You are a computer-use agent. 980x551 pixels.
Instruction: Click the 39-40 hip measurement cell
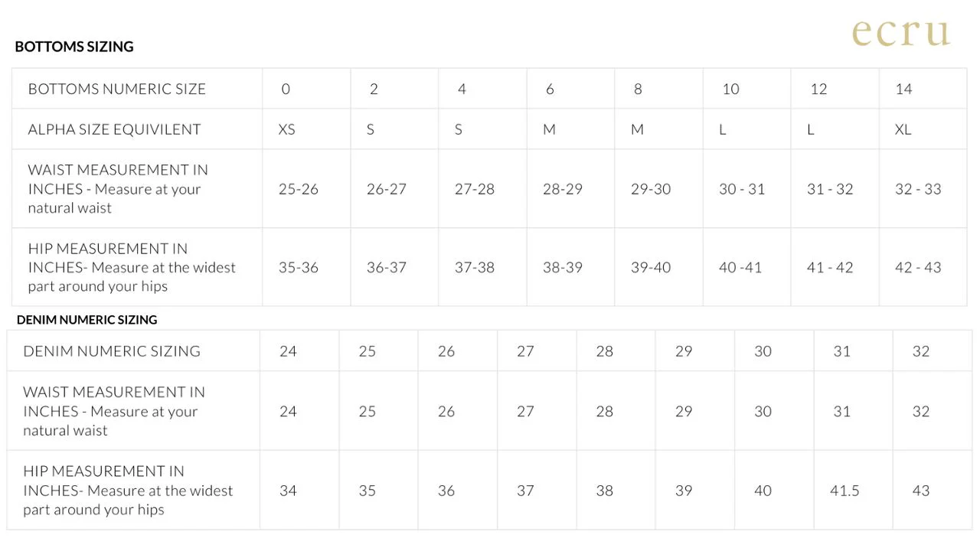[x=651, y=267]
